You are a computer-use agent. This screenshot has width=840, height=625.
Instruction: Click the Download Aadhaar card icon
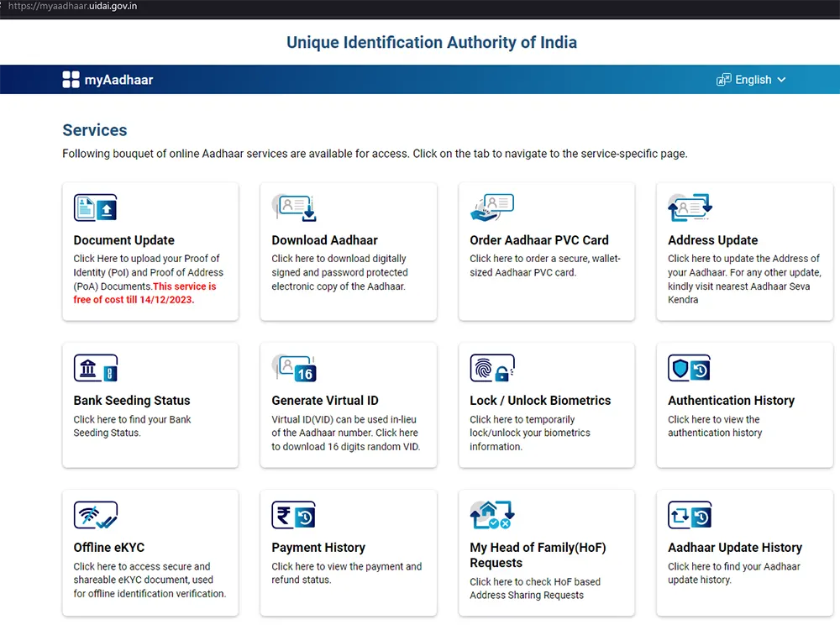tap(294, 207)
